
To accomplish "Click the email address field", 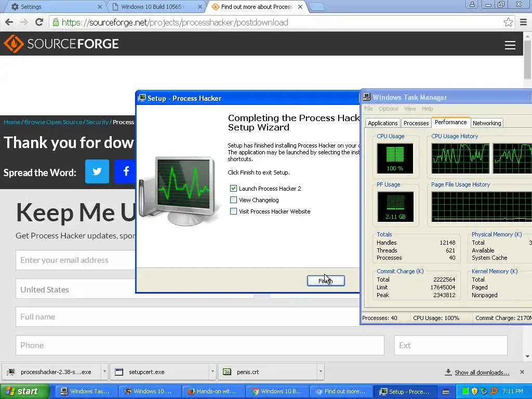I will [x=75, y=260].
